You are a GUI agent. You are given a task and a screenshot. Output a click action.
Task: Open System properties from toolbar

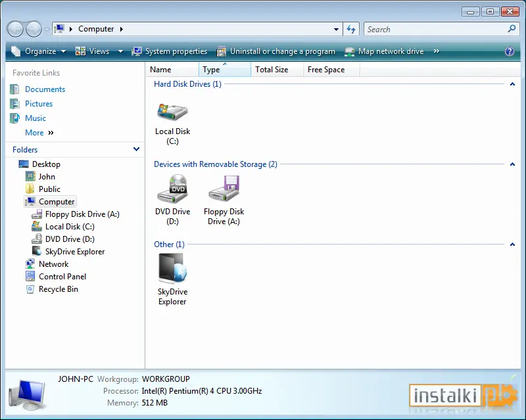coord(170,51)
